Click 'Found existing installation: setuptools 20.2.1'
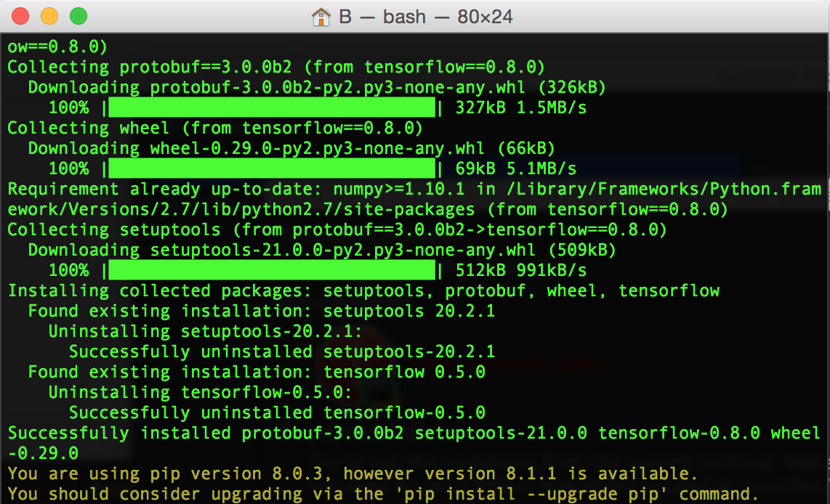The width and height of the screenshot is (830, 504). pyautogui.click(x=262, y=311)
